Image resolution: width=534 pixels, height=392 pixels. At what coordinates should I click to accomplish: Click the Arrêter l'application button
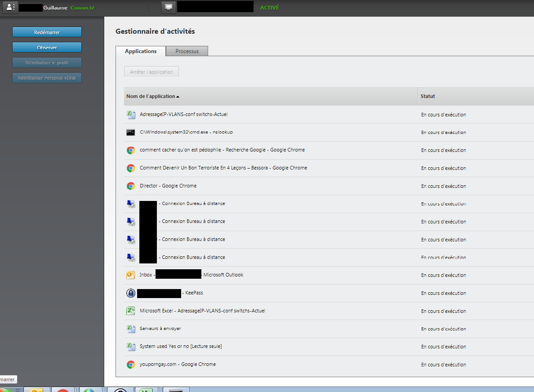point(151,72)
